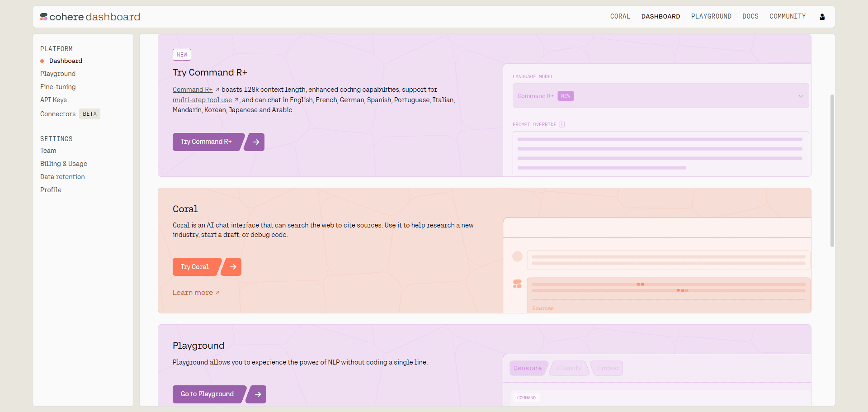Click the Sources label in Coral preview
This screenshot has width=868, height=412.
tap(542, 308)
